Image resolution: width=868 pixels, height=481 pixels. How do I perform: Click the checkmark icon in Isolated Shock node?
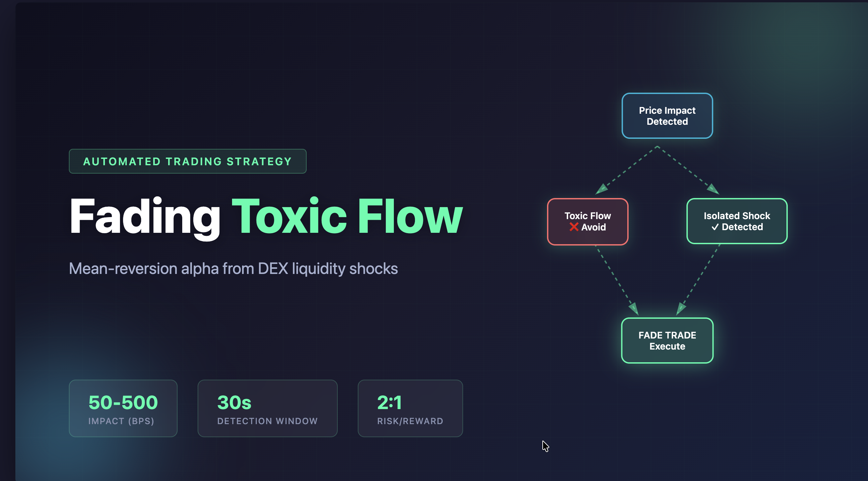(x=715, y=227)
